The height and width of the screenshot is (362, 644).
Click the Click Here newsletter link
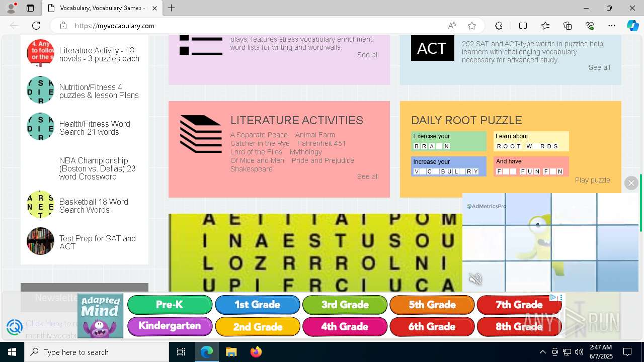[44, 323]
